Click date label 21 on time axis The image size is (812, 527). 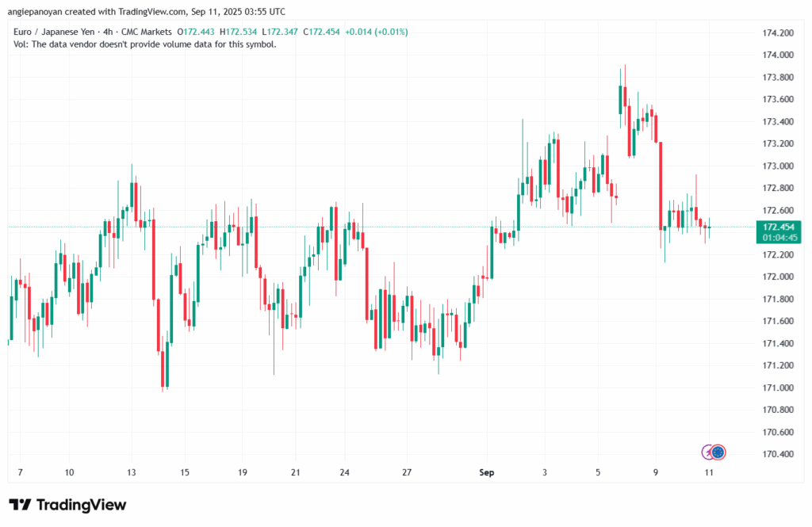point(295,472)
